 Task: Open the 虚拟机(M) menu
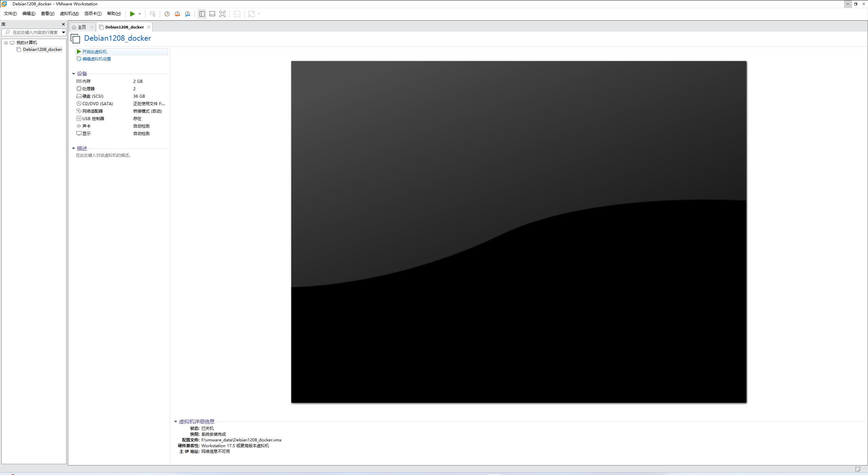coord(69,14)
